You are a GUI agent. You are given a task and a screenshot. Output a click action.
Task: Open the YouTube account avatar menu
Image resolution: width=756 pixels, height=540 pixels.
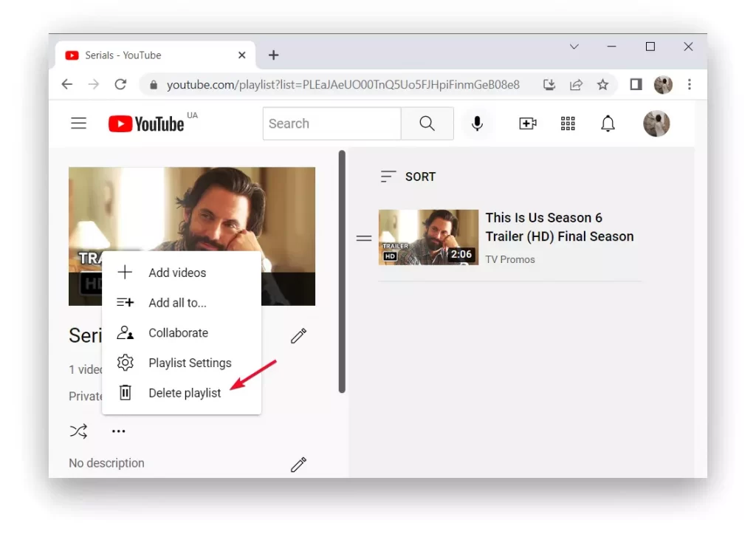point(656,123)
